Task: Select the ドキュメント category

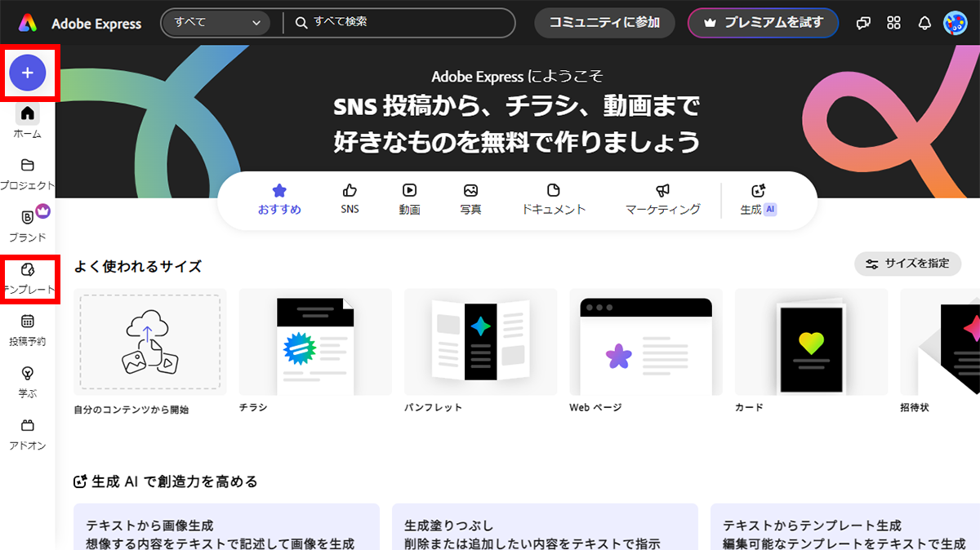Action: 553,198
